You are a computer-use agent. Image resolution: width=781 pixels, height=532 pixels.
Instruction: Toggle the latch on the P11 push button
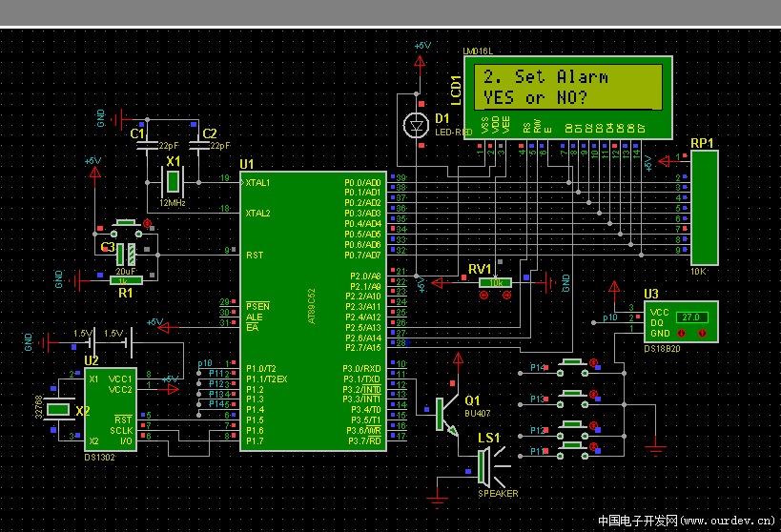coord(593,446)
